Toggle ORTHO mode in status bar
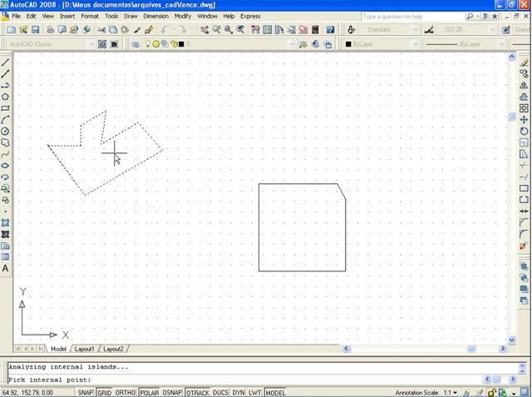 point(126,393)
